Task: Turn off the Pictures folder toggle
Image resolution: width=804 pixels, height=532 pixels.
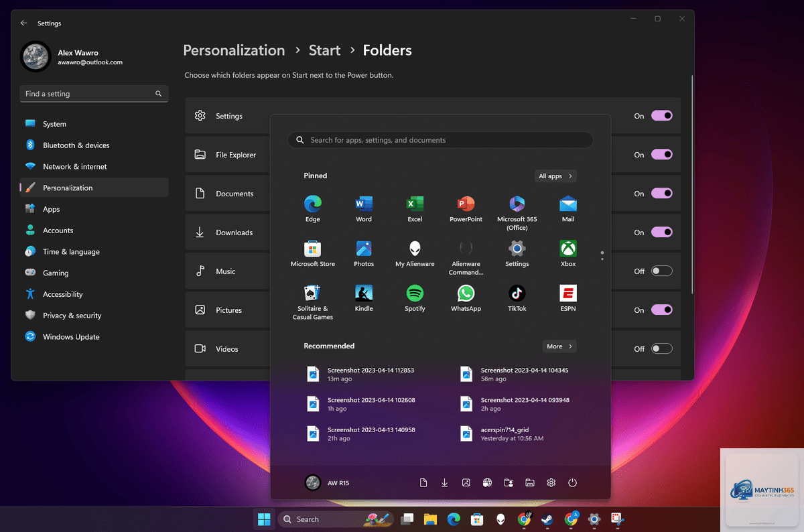Action: (662, 310)
